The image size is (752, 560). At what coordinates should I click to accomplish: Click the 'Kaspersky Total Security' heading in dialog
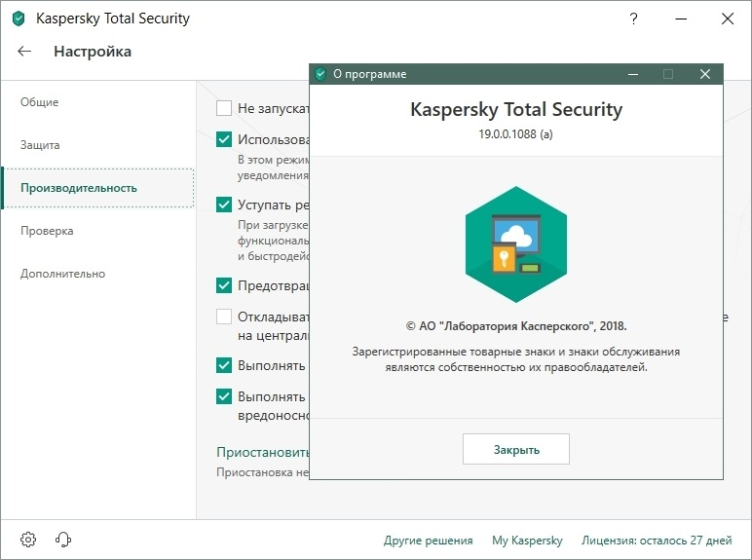coord(516,110)
